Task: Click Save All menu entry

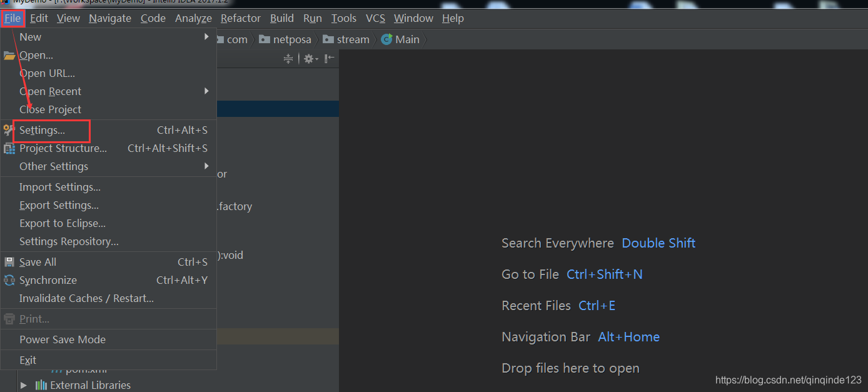Action: pos(108,262)
